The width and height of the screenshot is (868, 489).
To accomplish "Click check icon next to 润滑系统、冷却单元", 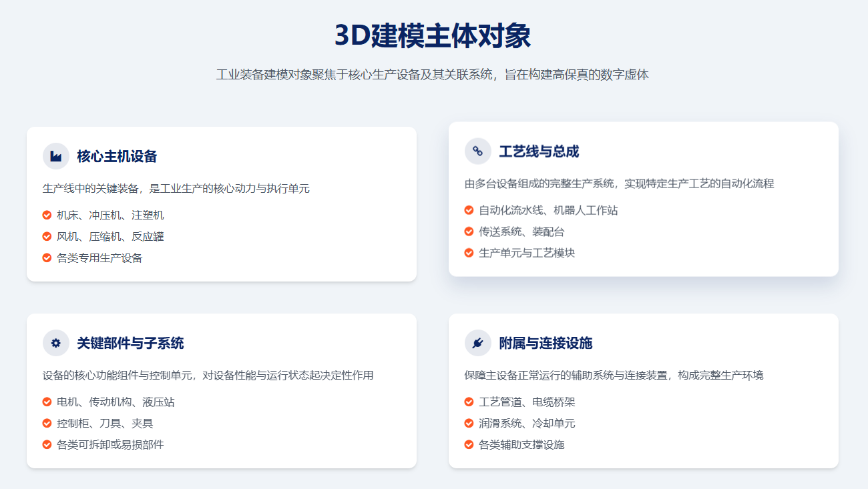I will (469, 423).
